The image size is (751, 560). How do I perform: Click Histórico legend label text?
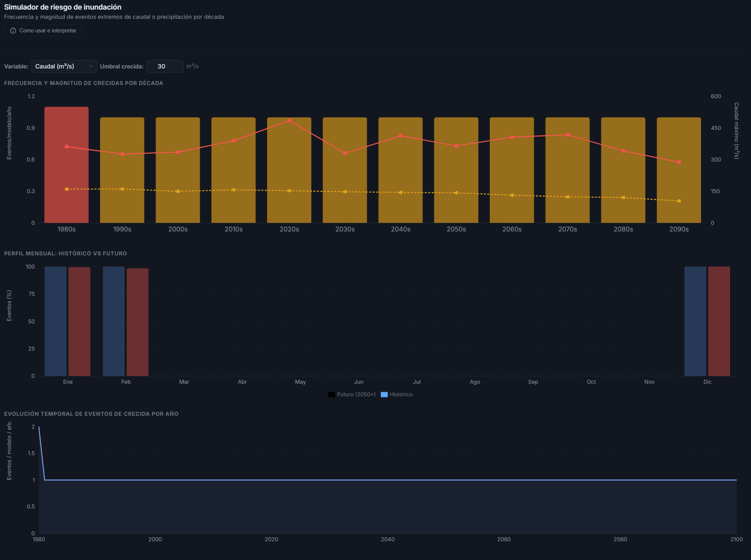(401, 394)
